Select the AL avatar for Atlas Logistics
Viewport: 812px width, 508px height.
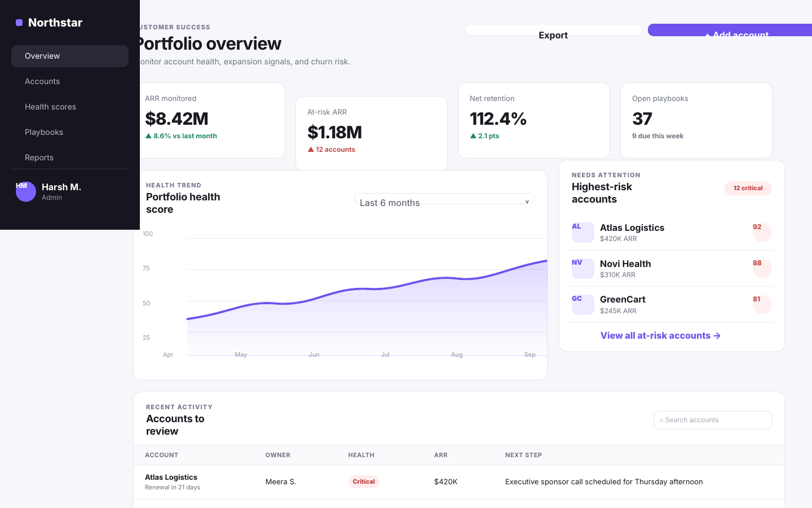583,233
